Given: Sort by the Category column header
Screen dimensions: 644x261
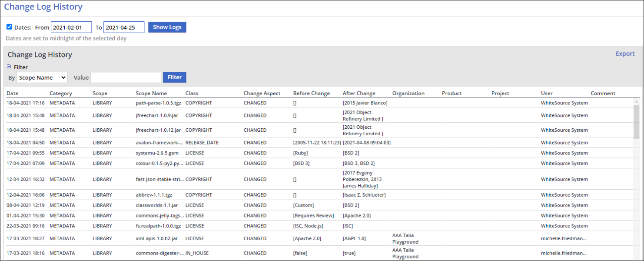Looking at the screenshot, I should click(x=61, y=93).
